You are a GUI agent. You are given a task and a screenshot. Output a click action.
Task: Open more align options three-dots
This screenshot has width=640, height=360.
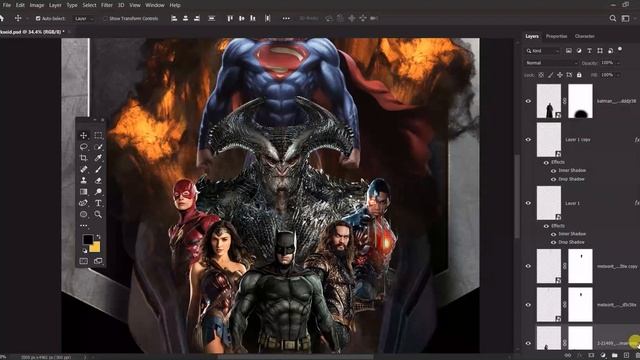click(286, 18)
